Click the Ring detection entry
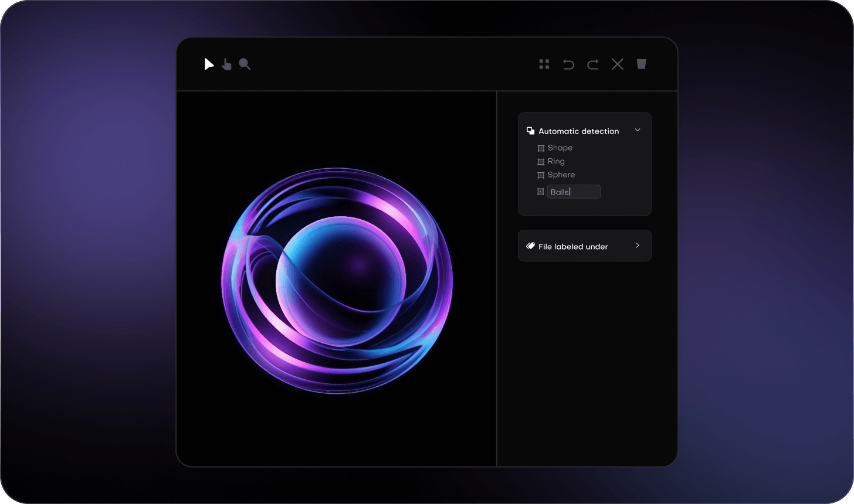 [556, 161]
